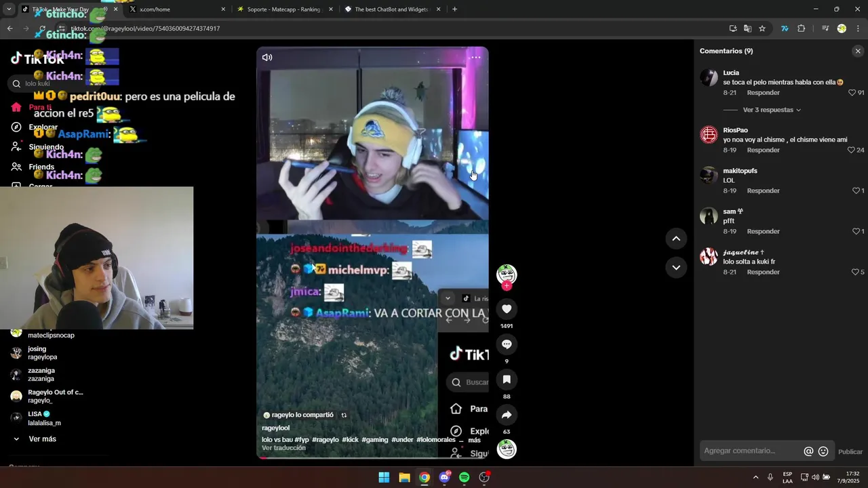868x488 pixels.
Task: Like the video with heart icon
Action: (507, 309)
